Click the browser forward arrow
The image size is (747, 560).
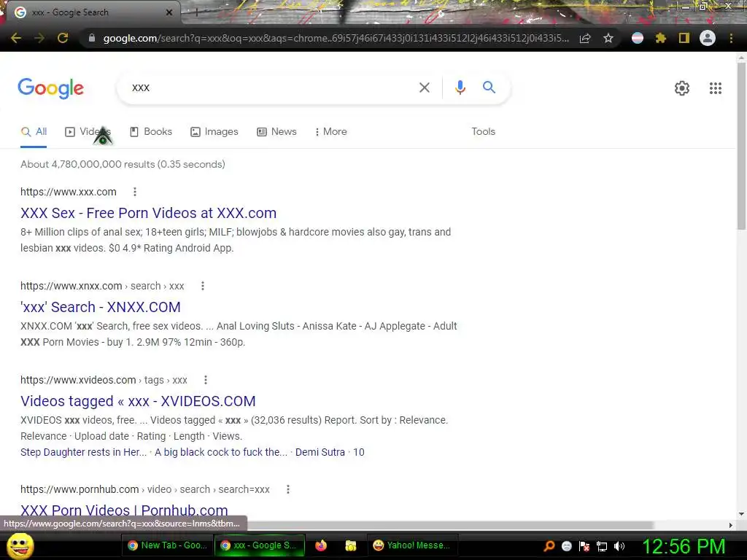pyautogui.click(x=39, y=38)
